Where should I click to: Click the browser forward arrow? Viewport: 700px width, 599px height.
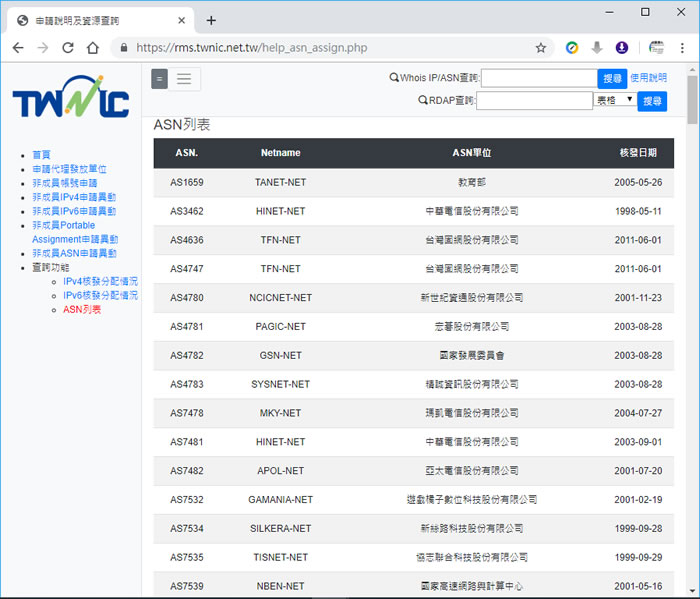tap(43, 47)
